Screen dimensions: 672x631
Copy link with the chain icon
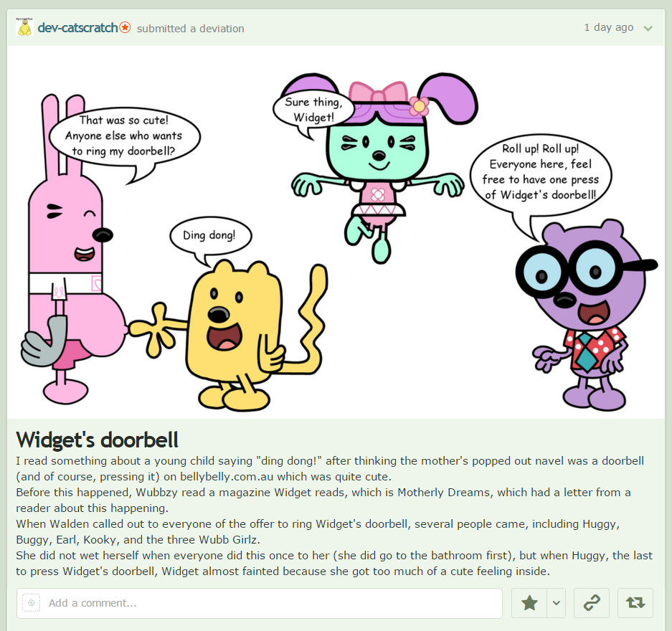pos(592,603)
